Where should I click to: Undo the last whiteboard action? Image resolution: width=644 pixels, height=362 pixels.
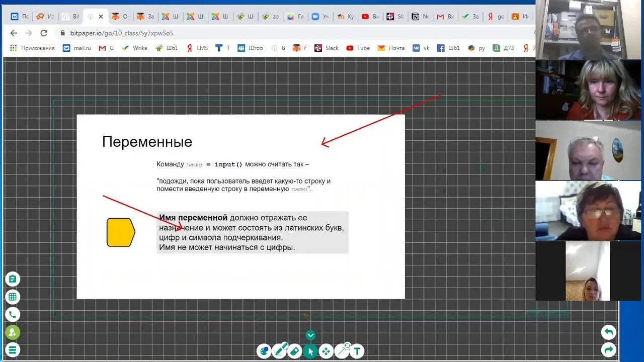[x=609, y=332]
